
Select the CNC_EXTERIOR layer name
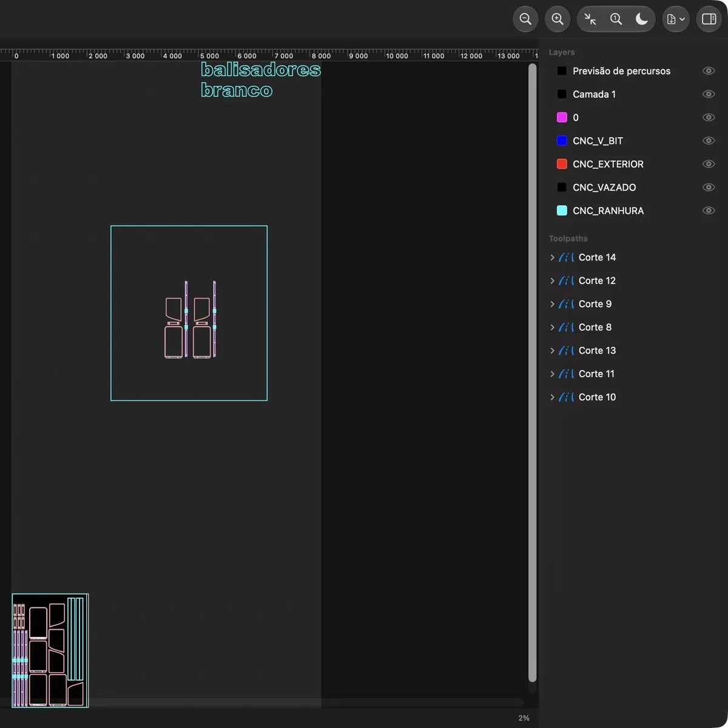pyautogui.click(x=608, y=164)
